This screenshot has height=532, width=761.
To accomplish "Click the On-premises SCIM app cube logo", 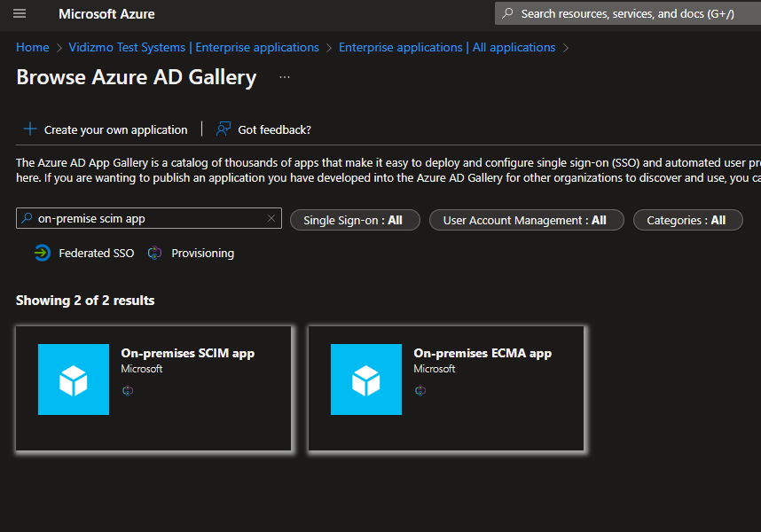I will pos(74,379).
